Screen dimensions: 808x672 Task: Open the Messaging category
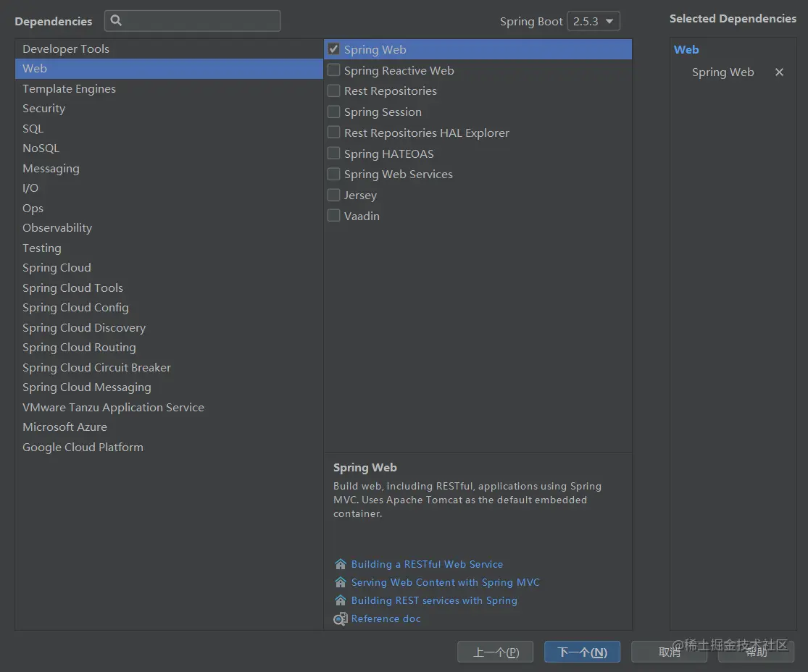click(x=169, y=169)
